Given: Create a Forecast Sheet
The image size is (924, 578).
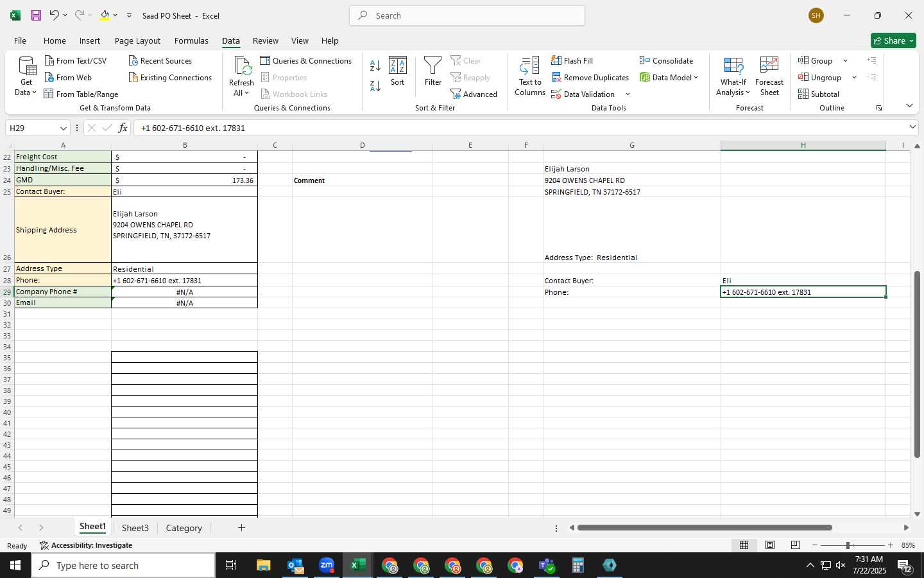Looking at the screenshot, I should tap(769, 76).
